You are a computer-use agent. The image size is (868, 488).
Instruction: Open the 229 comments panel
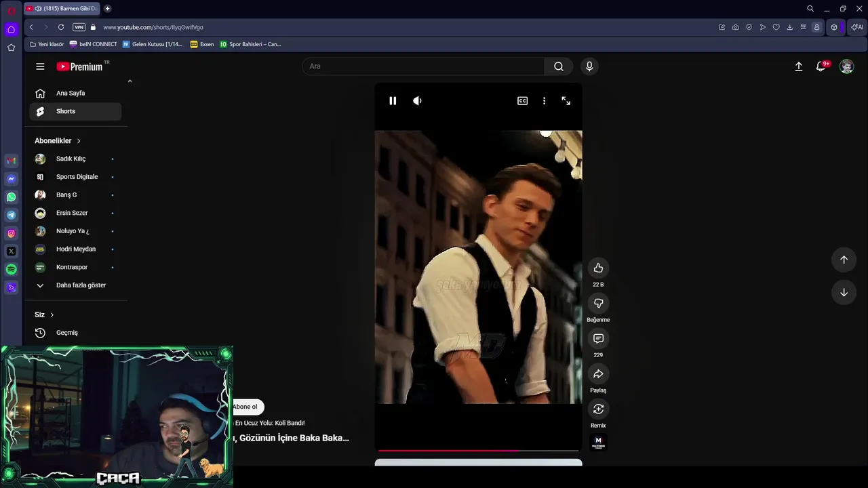tap(598, 338)
